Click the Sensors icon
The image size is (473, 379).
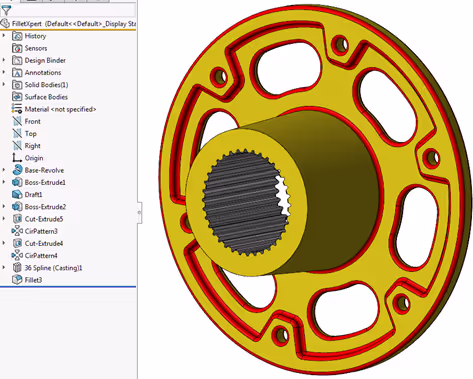point(17,48)
